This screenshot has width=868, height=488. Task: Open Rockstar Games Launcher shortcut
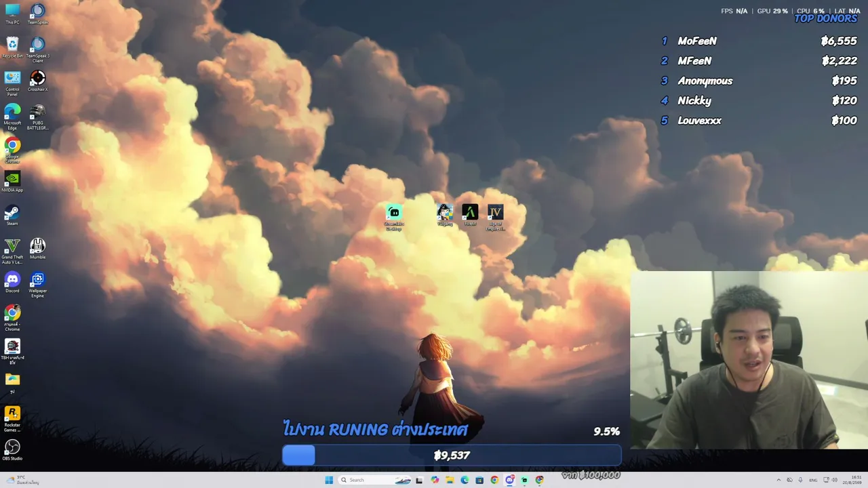[12, 419]
